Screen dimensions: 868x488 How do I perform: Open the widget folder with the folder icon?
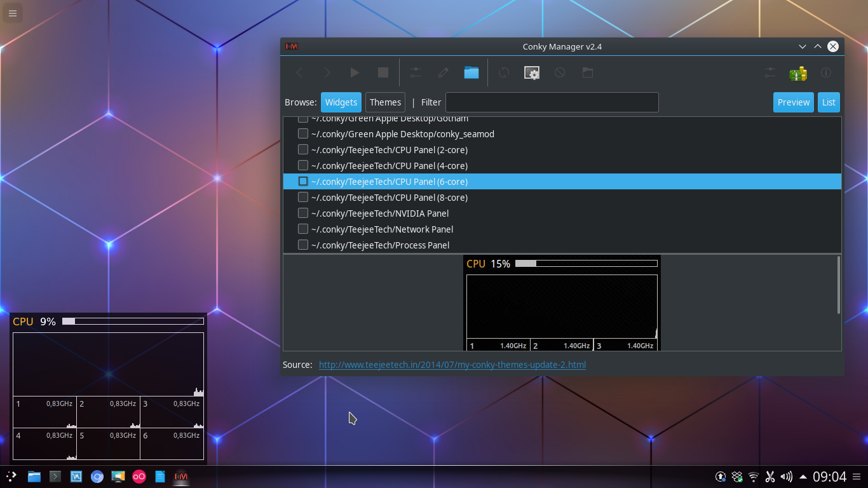(471, 72)
